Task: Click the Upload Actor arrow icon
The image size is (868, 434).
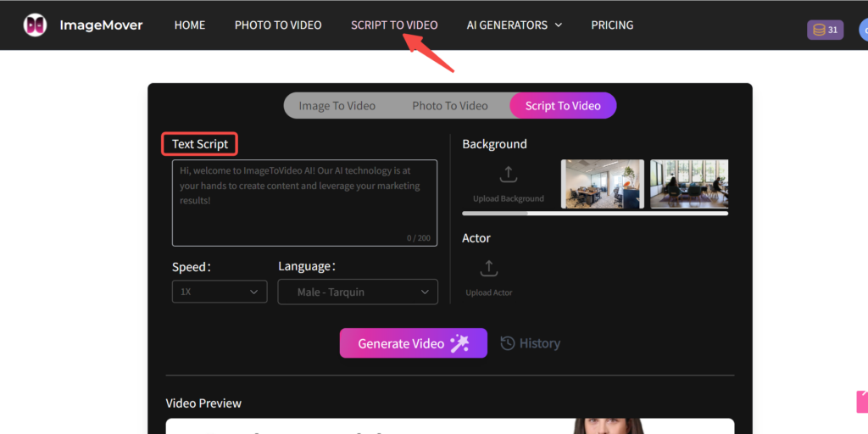Action: tap(489, 269)
